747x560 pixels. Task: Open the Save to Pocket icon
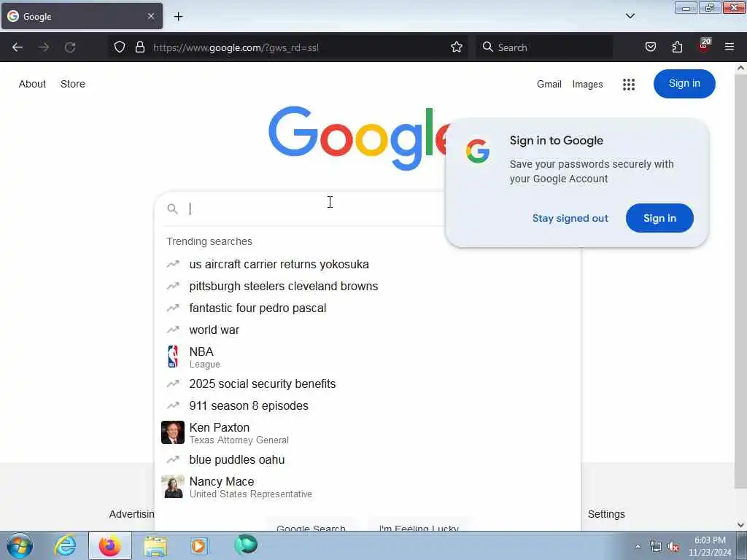651,47
